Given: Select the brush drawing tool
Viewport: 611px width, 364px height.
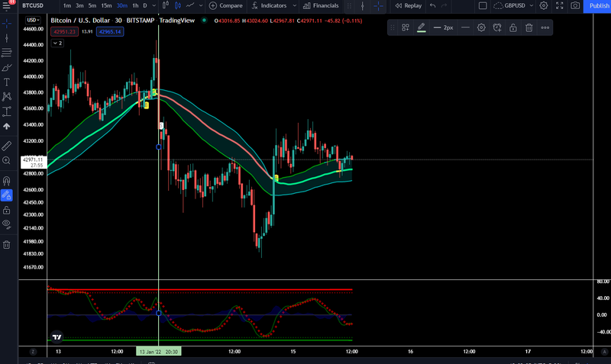Looking at the screenshot, I should coord(7,68).
